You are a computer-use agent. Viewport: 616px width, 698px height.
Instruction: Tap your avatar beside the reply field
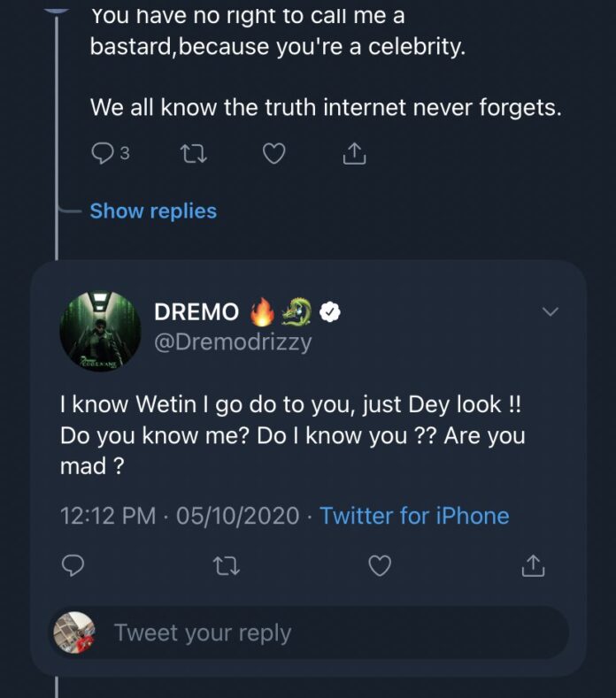point(74,633)
